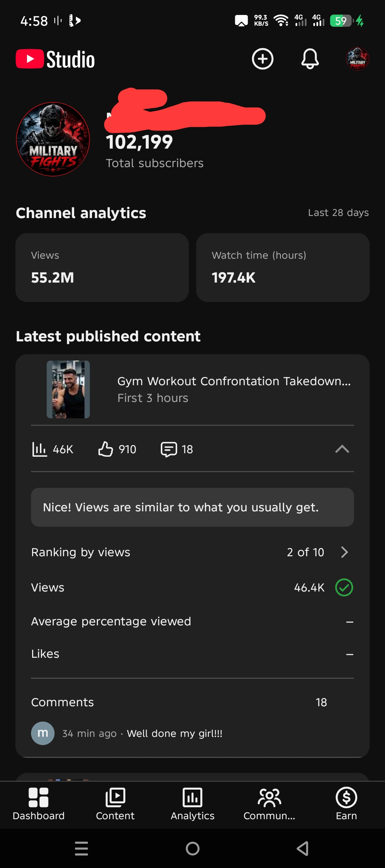Open the Views 55.2M analytics card

102,268
